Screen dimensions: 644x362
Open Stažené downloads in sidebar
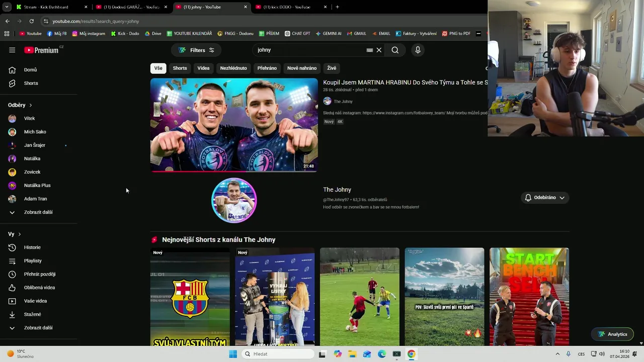click(x=33, y=314)
